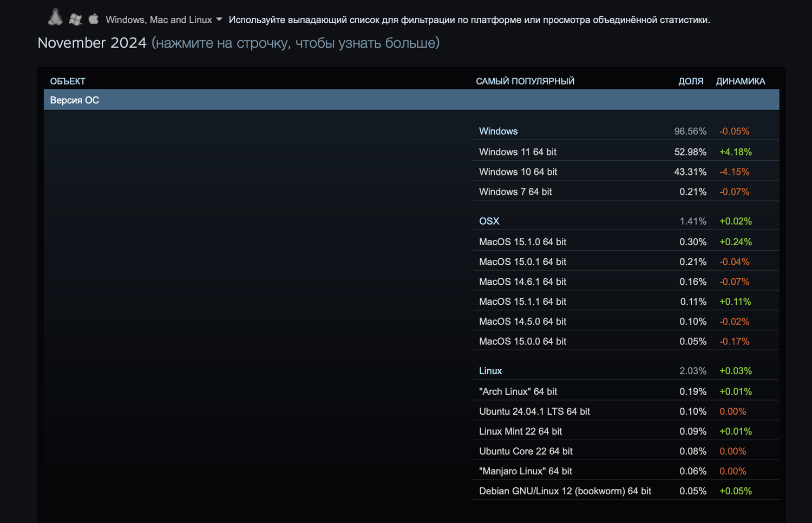
Task: Click the MacOS 14.6.1 share "0.16%"
Action: coord(693,282)
